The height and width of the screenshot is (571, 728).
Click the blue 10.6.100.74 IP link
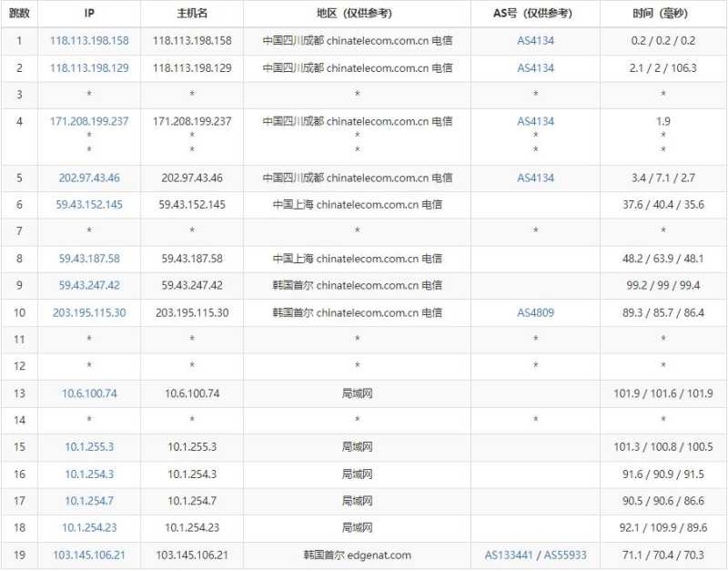point(89,393)
